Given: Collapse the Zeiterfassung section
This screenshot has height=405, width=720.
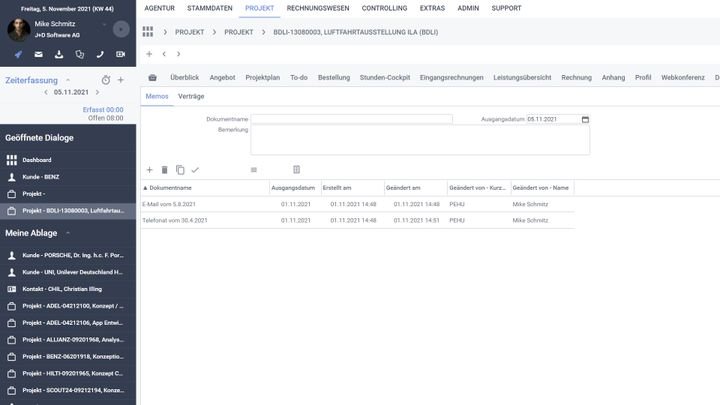Looking at the screenshot, I should (x=68, y=79).
